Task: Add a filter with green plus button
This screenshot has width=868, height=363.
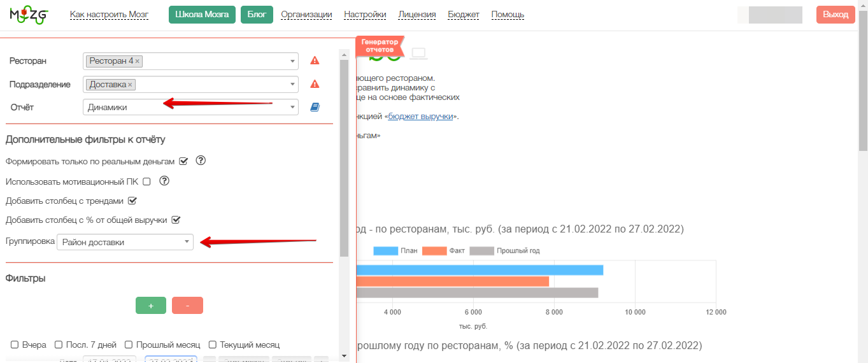Action: [151, 306]
